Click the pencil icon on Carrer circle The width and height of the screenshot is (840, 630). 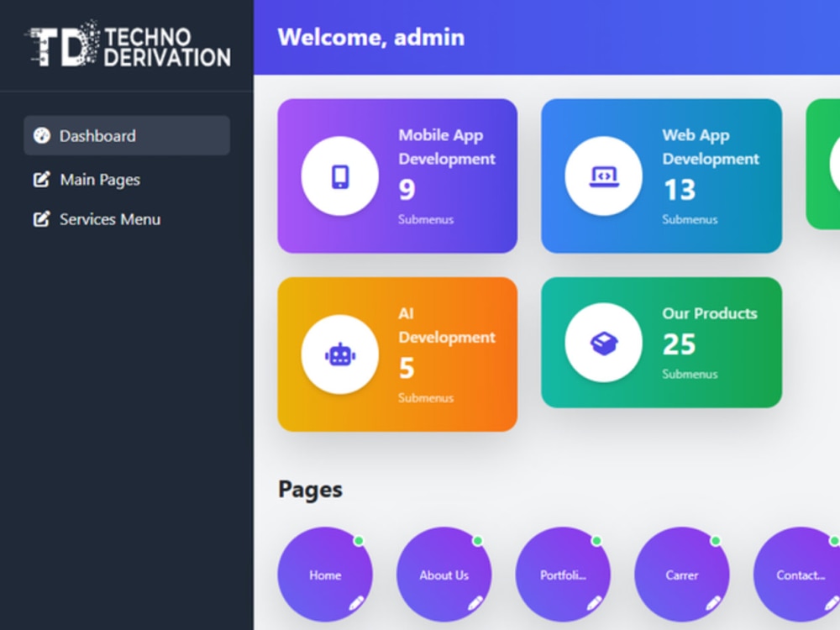(713, 602)
